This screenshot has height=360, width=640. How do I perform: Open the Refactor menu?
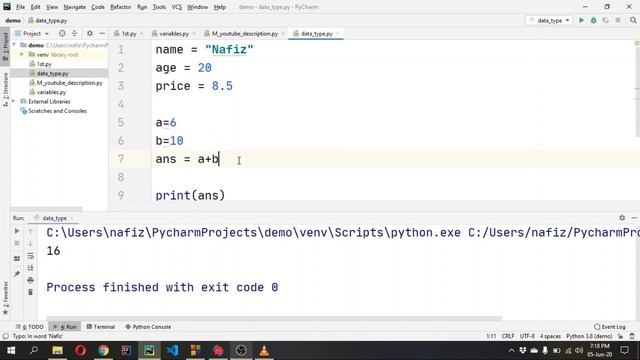(x=121, y=7)
